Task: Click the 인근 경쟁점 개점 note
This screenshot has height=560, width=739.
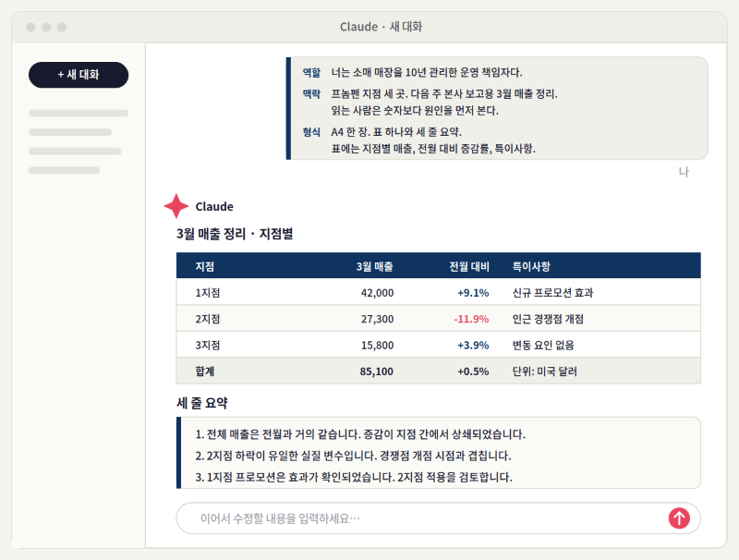Action: (x=548, y=319)
